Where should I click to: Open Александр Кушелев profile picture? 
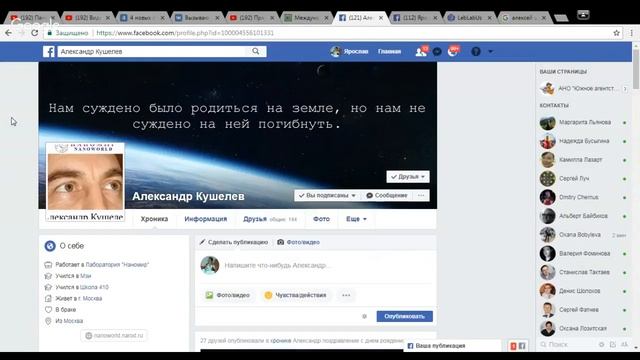coord(85,182)
